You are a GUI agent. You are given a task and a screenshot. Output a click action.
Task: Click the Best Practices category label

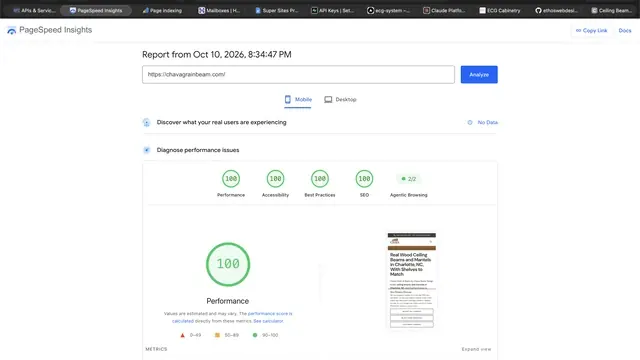320,195
